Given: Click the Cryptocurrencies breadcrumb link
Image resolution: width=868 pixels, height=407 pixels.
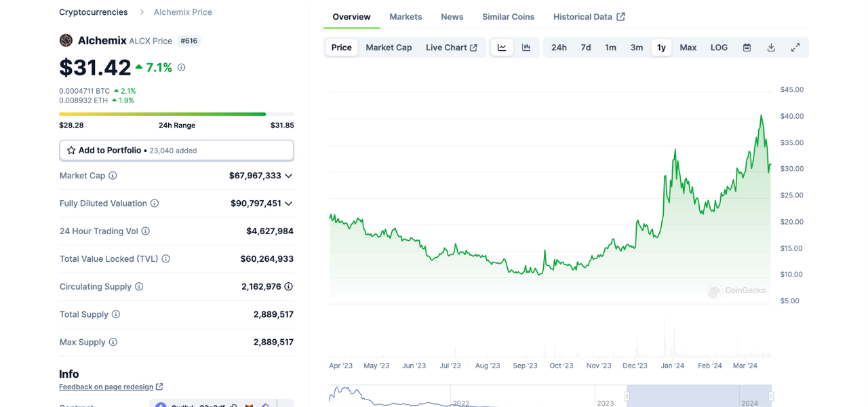Looking at the screenshot, I should [x=93, y=12].
